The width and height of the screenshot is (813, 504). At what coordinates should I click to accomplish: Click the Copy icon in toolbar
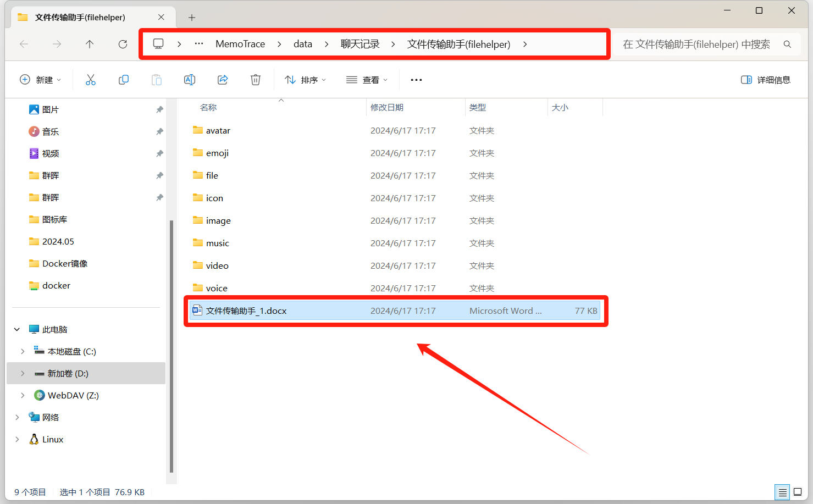point(124,80)
